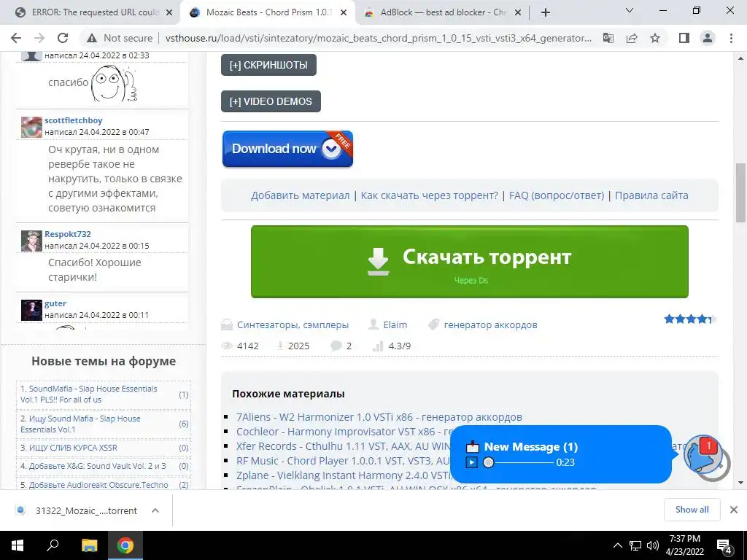The image size is (747, 560).
Task: Open forum topic ИЩУ СЛИВ КУРСА XSSR
Action: point(69,448)
